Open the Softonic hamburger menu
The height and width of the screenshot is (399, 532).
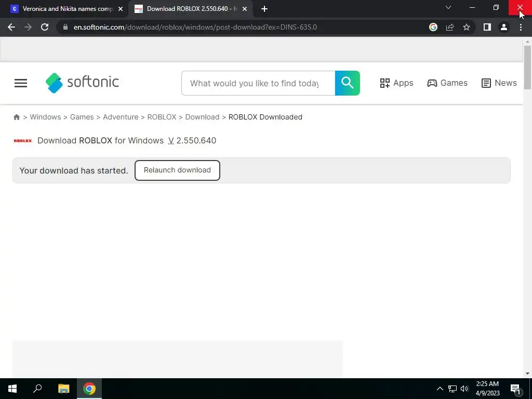[x=21, y=83]
